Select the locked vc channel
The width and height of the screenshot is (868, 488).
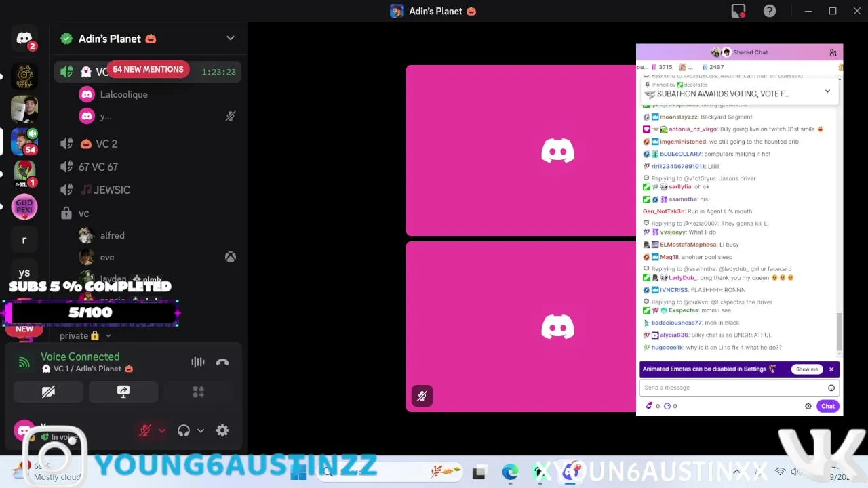(148, 213)
